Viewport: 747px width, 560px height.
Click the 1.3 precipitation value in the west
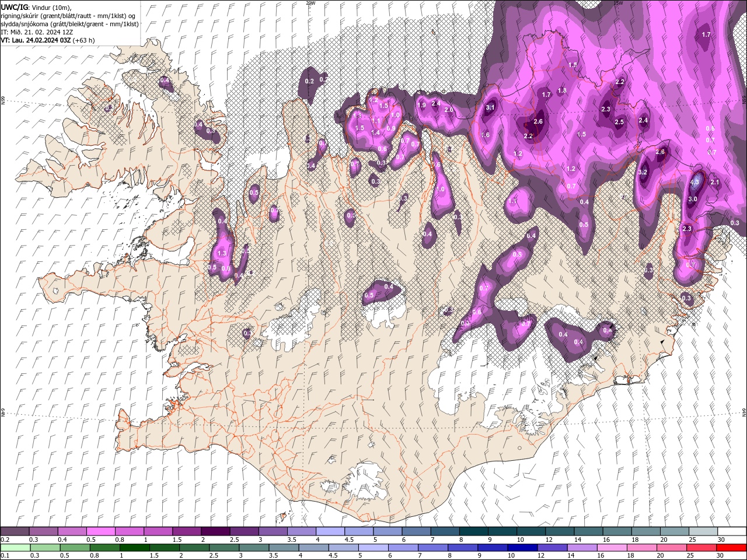[221, 254]
